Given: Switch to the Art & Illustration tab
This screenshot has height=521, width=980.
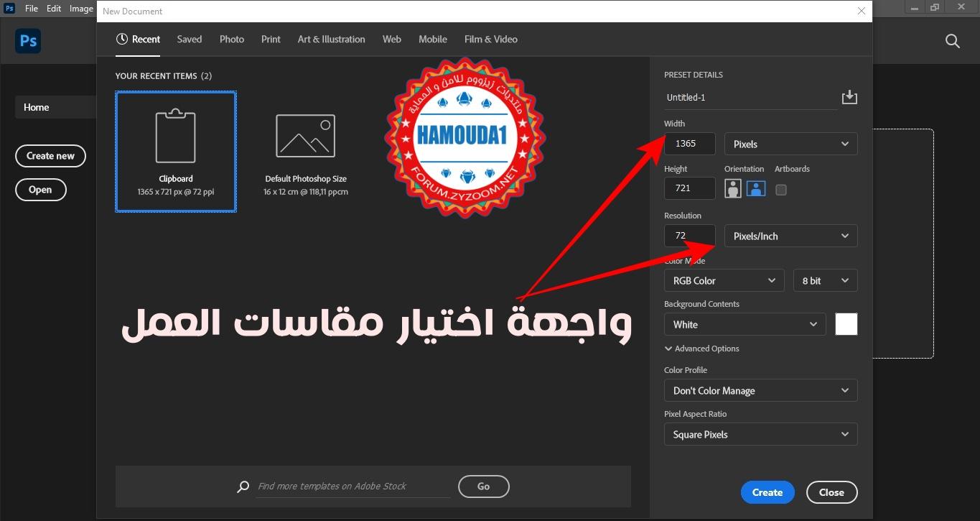Looking at the screenshot, I should [332, 39].
